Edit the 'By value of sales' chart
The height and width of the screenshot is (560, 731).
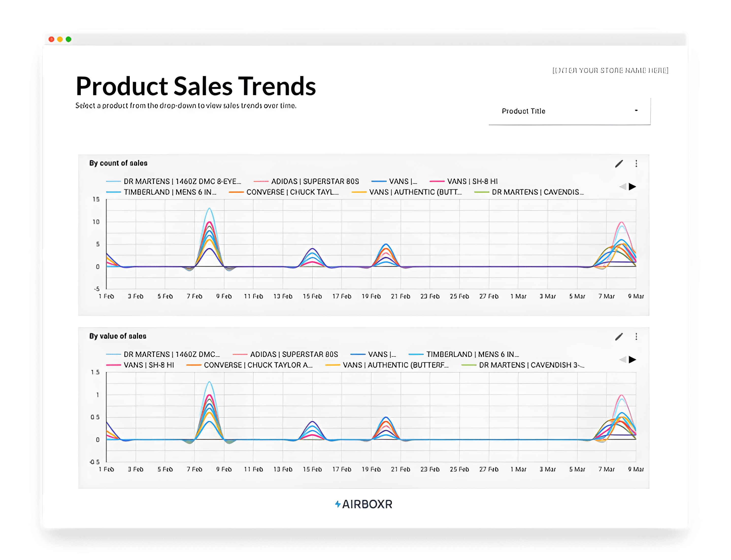[619, 337]
